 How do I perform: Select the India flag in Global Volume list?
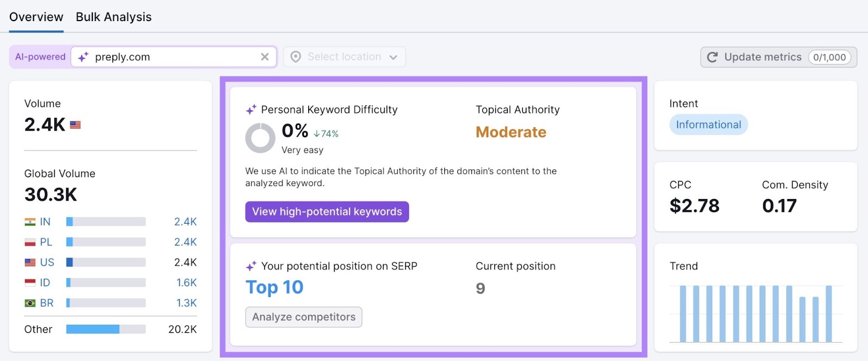(31, 221)
